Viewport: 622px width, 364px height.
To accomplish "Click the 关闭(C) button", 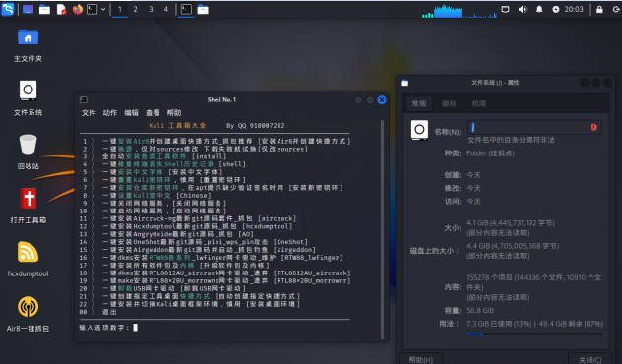I will (590, 359).
